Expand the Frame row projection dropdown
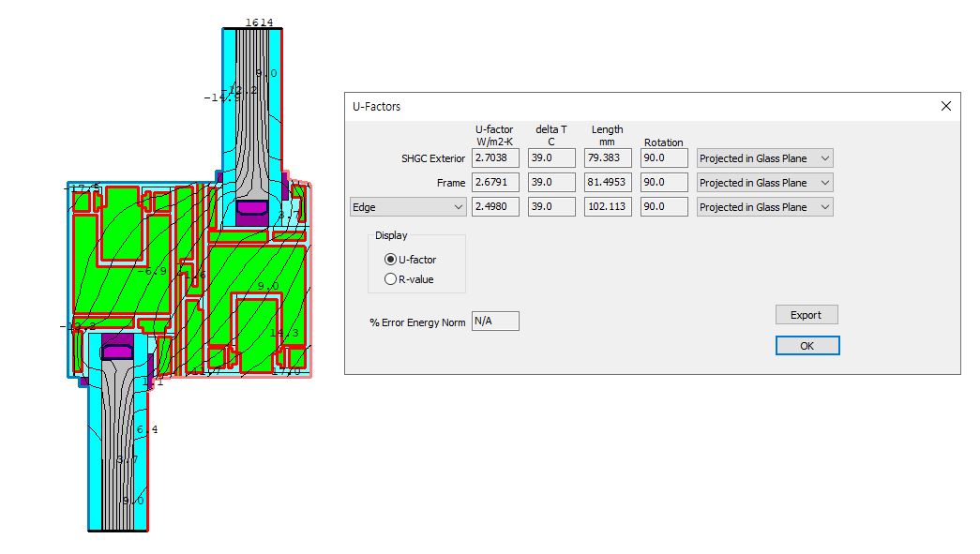 point(764,183)
